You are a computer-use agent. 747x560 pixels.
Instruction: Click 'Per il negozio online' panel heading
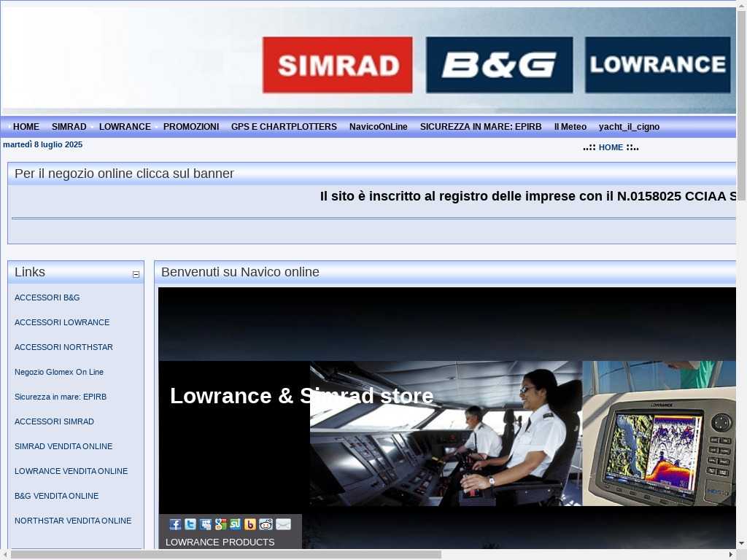coord(124,174)
